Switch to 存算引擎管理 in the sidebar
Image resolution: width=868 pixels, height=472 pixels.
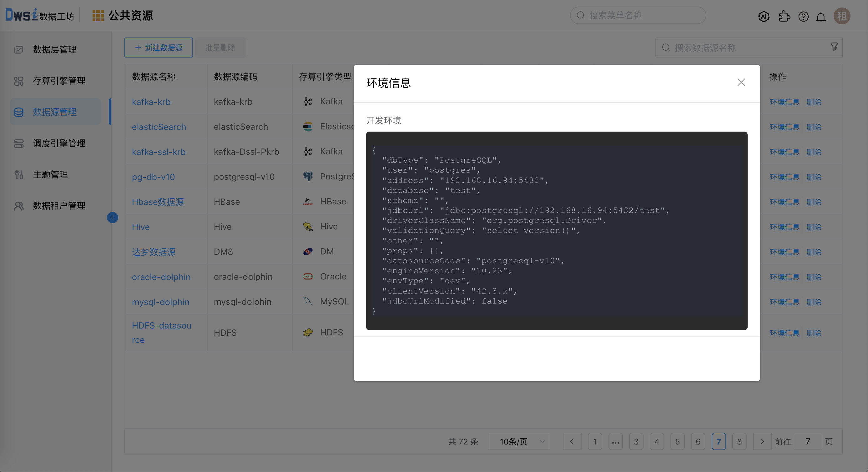point(59,81)
